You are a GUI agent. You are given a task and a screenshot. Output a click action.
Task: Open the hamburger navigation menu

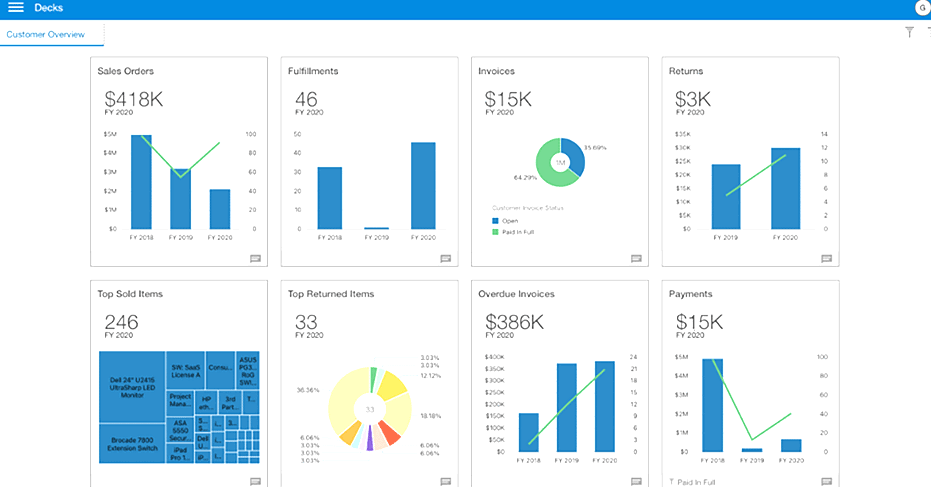pos(16,8)
